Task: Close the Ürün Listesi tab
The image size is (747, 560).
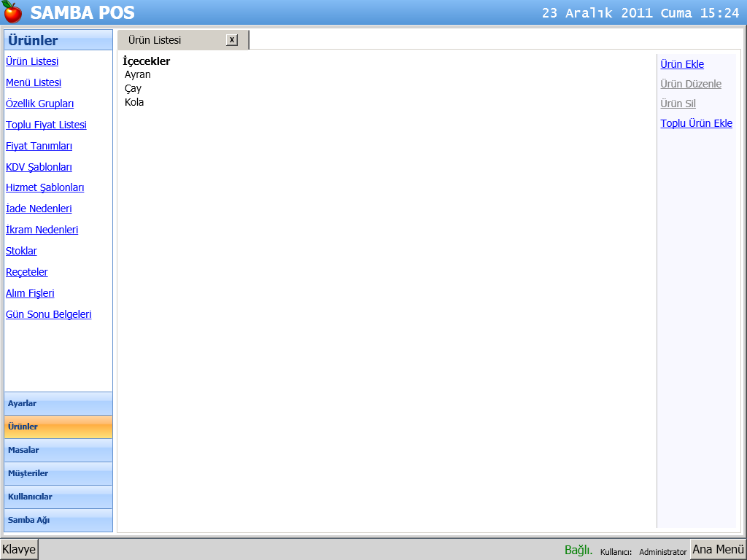Action: [x=232, y=40]
